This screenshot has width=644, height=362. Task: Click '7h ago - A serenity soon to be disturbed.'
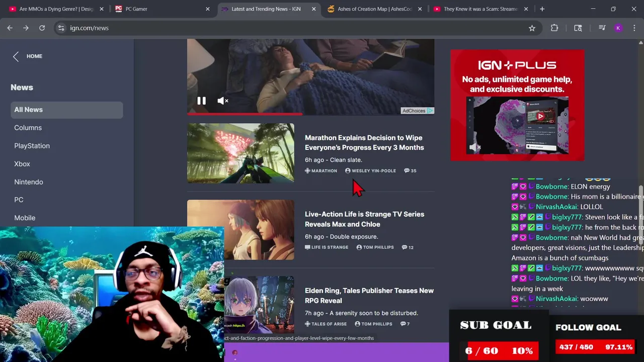point(361,313)
